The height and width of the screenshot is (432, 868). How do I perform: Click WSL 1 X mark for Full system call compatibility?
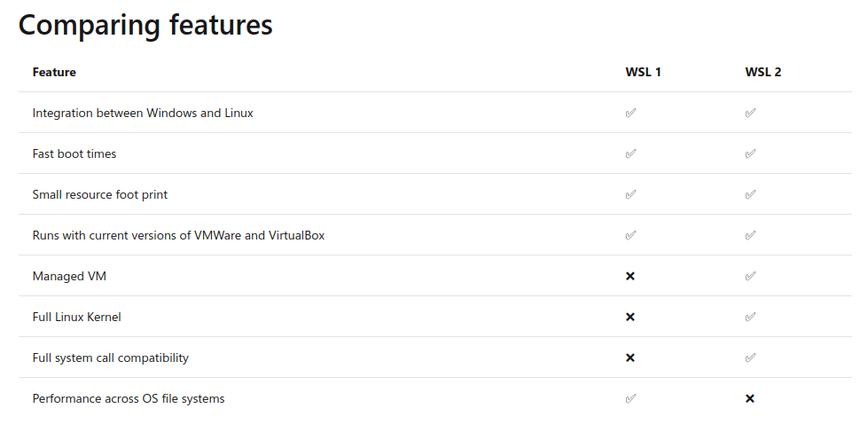pos(630,357)
